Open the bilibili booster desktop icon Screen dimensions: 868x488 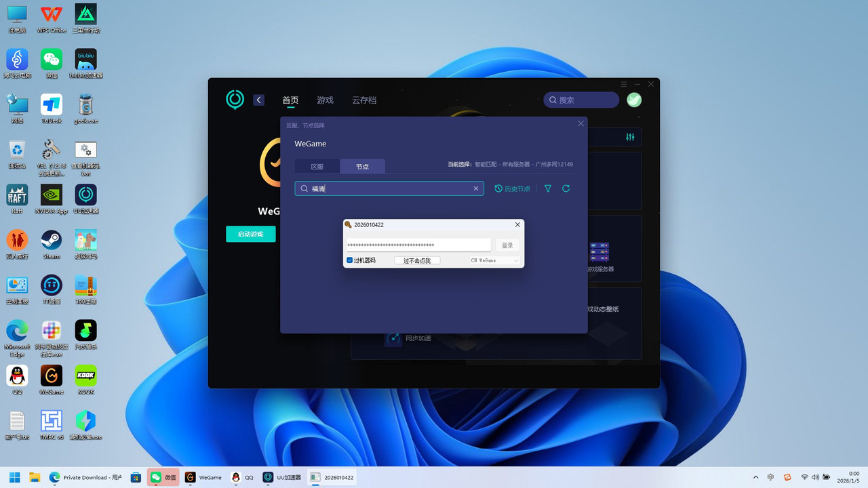(x=85, y=64)
